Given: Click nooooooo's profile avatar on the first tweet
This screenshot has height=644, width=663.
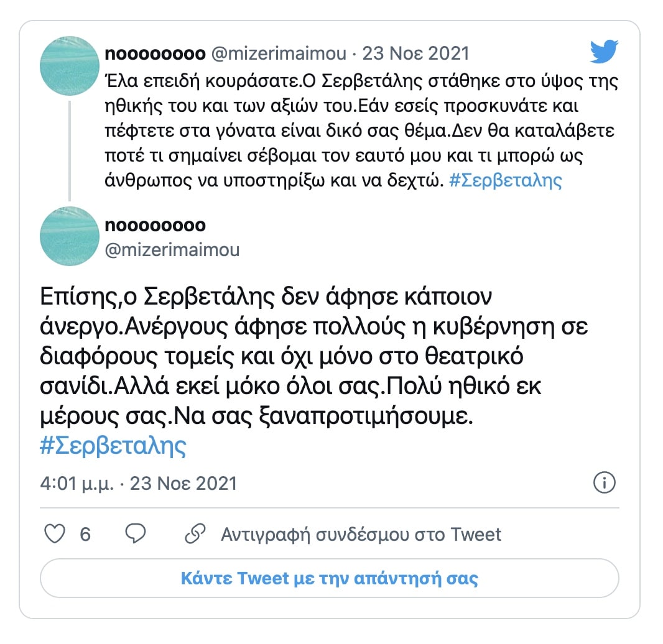Looking at the screenshot, I should point(69,64).
